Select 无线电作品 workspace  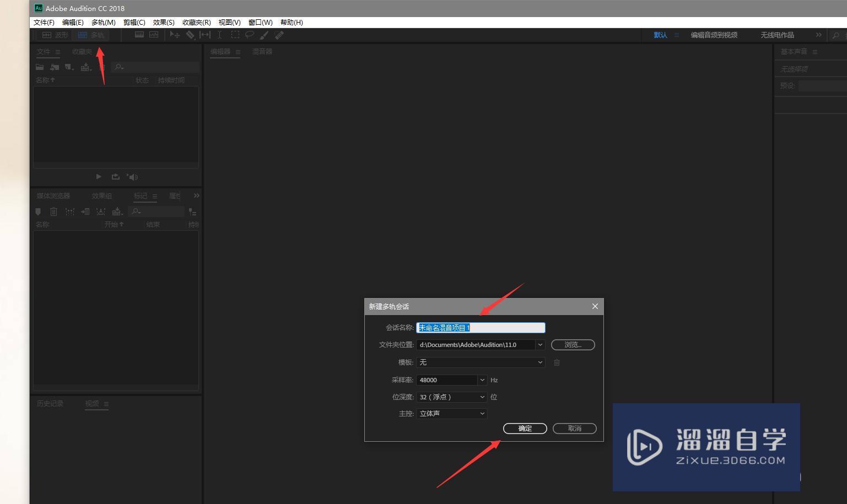[777, 35]
